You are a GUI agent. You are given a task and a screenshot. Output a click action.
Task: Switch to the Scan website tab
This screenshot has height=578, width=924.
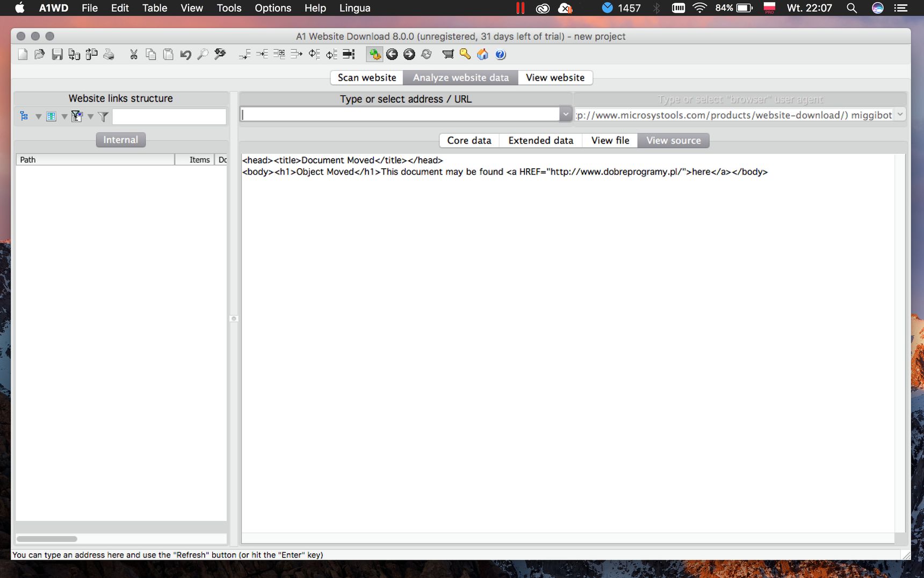[x=367, y=77]
